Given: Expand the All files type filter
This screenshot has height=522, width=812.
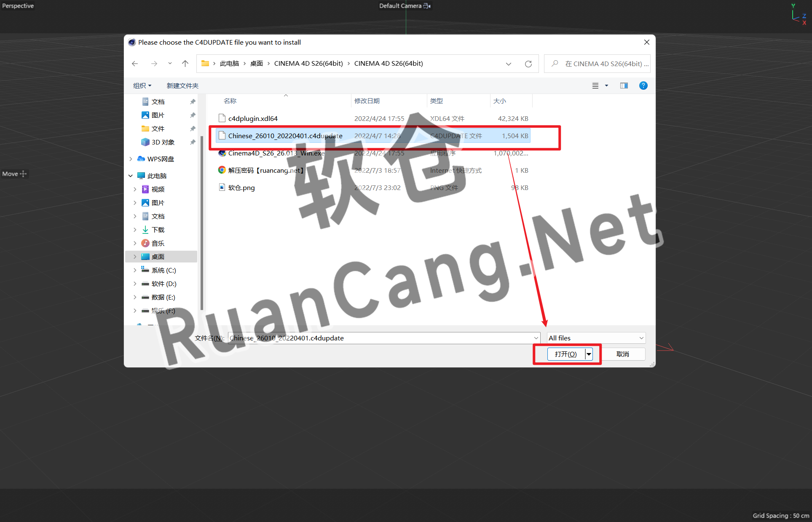Looking at the screenshot, I should (x=596, y=338).
